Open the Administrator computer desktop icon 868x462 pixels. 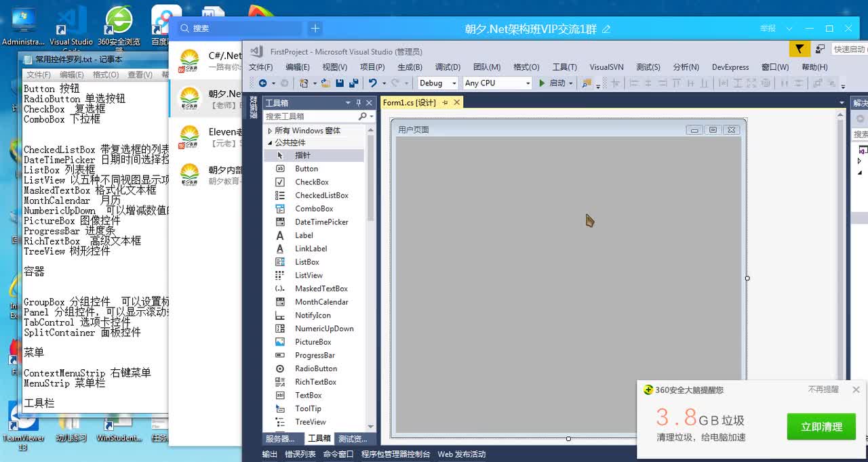point(23,26)
